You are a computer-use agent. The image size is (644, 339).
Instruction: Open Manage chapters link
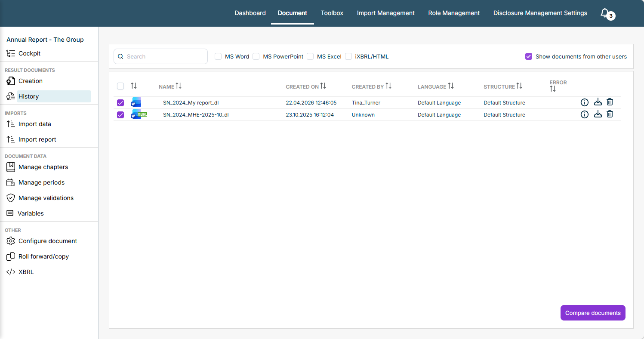coord(43,167)
